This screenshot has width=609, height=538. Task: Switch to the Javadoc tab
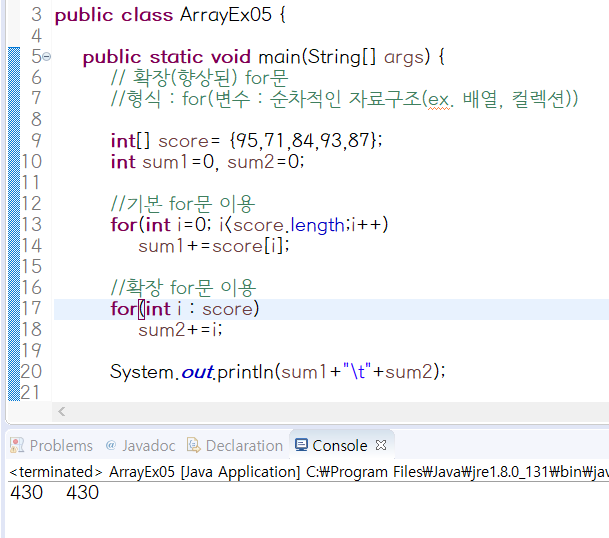(140, 446)
